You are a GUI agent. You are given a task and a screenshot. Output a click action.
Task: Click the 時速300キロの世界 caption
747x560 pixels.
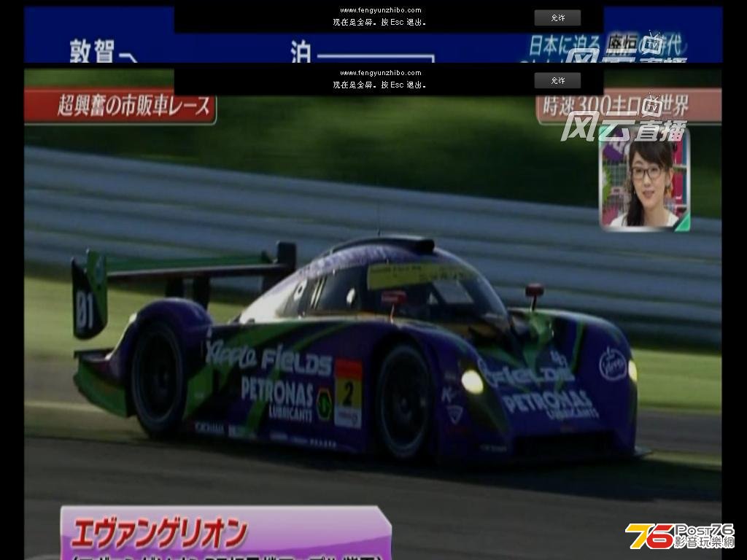tap(629, 106)
